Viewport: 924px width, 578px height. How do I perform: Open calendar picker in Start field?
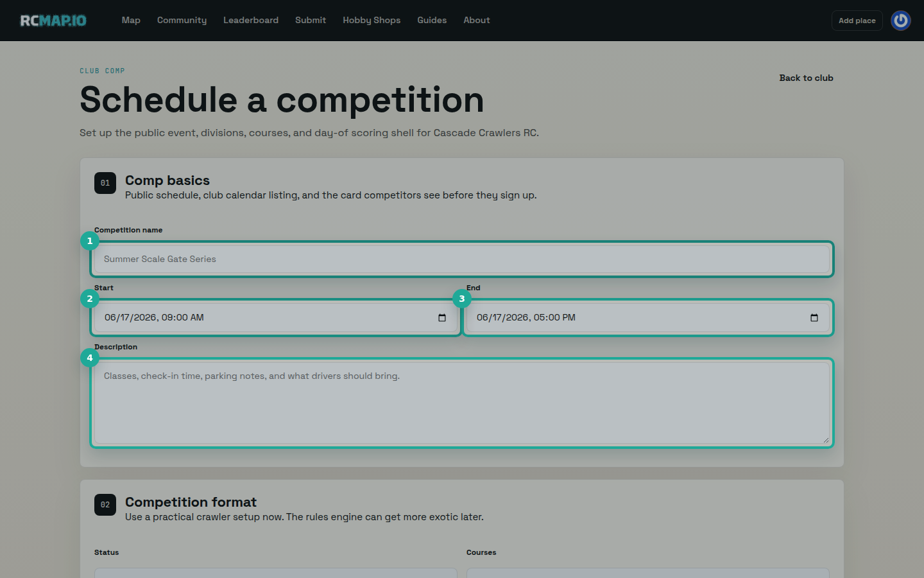tap(442, 318)
